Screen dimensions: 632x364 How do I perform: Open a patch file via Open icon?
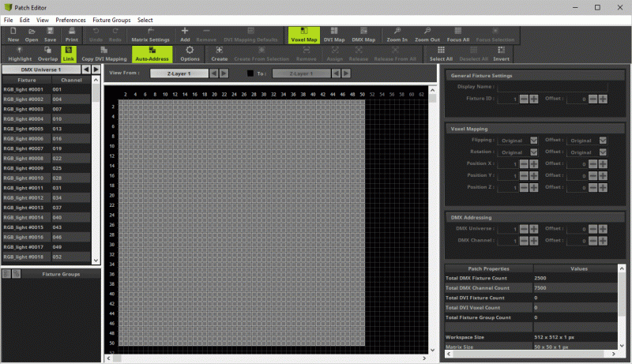pos(32,35)
